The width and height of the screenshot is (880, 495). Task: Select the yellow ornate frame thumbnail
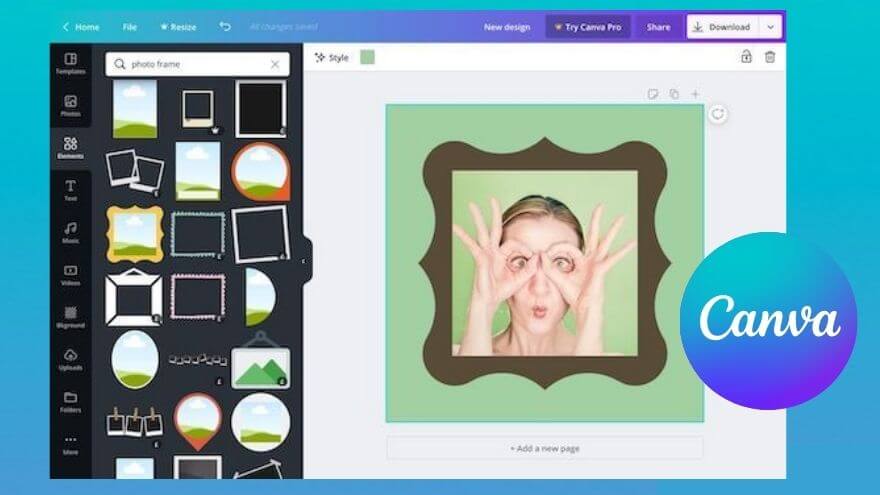tap(134, 233)
